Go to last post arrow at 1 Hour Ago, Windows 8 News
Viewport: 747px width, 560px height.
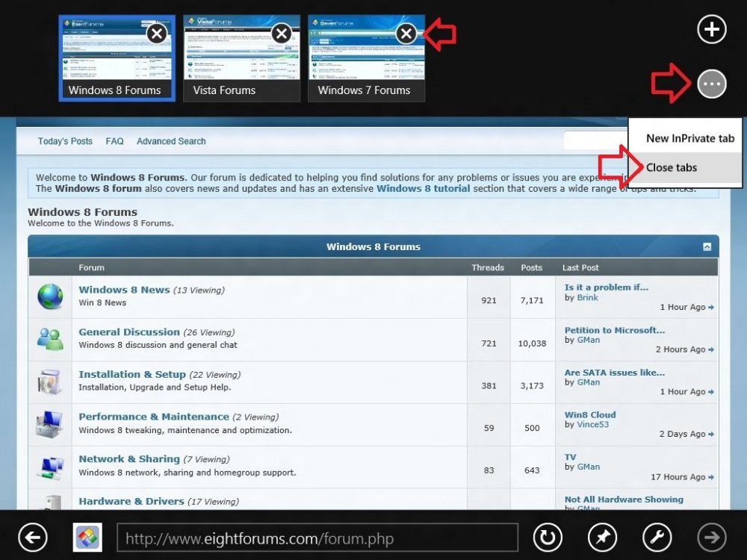point(711,308)
